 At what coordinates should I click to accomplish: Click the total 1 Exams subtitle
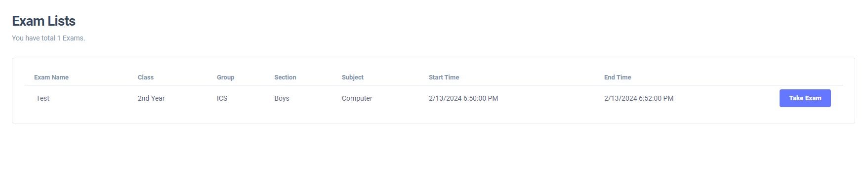48,38
